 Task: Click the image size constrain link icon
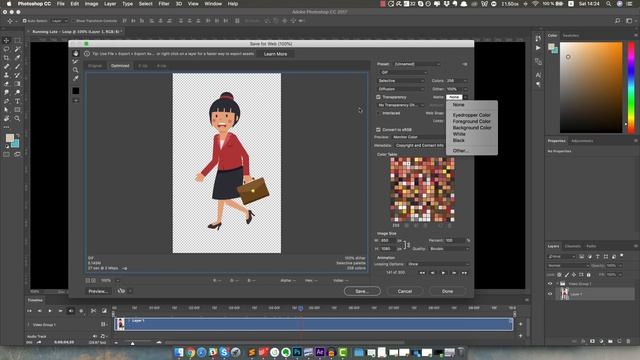407,244
